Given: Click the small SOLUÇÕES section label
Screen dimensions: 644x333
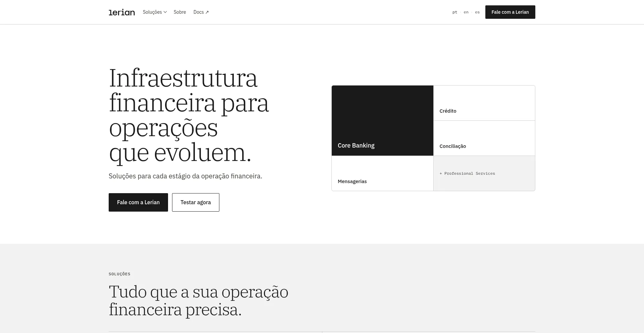Looking at the screenshot, I should [x=119, y=274].
